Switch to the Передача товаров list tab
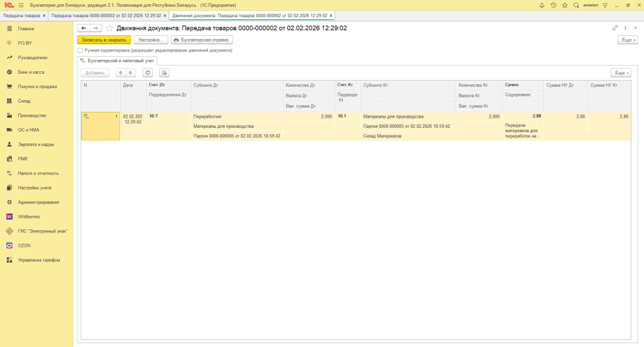 pos(22,15)
